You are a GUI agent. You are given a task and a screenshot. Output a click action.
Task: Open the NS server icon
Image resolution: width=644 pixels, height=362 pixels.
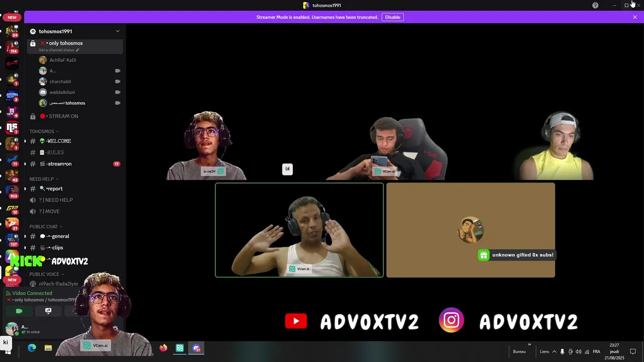coord(12,127)
